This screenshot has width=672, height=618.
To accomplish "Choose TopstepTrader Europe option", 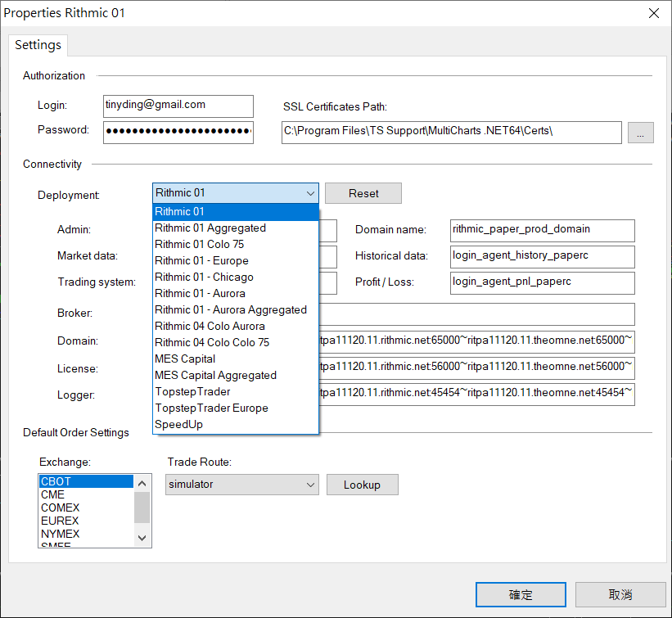I will pos(236,408).
